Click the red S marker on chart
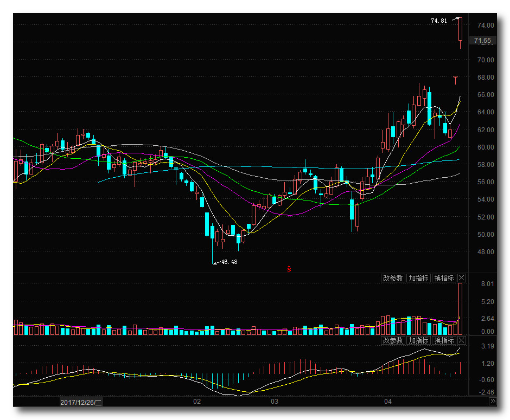This screenshot has width=510, height=420. [x=289, y=269]
